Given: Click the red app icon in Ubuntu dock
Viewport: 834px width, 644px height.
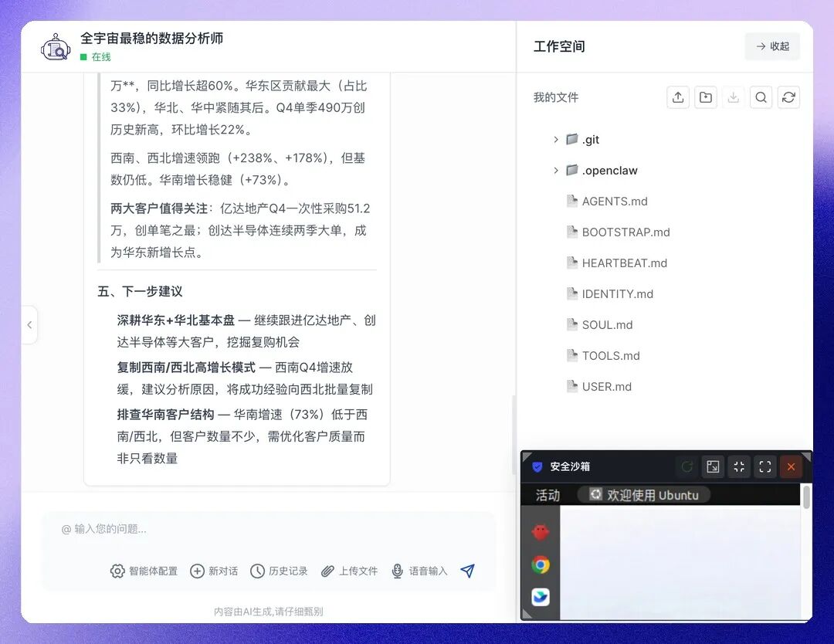Looking at the screenshot, I should tap(541, 532).
